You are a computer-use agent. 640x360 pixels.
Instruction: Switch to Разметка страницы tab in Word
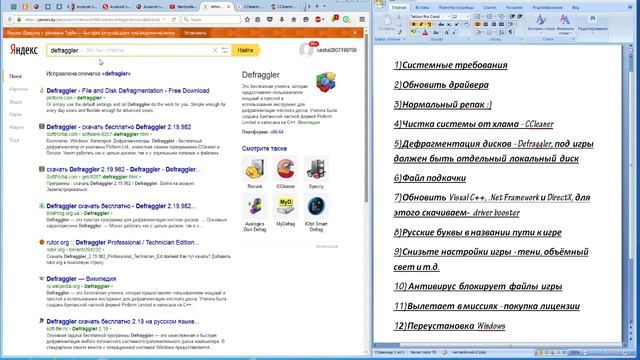(456, 7)
